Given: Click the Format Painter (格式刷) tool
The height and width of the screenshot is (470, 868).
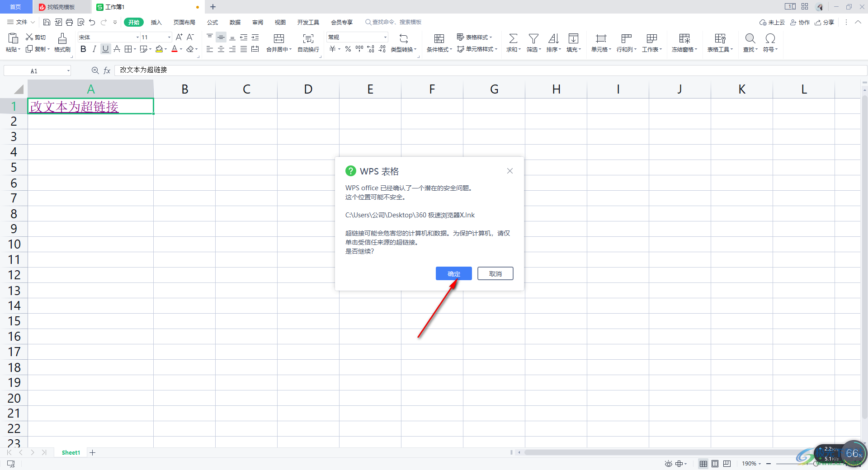Looking at the screenshot, I should tap(62, 43).
